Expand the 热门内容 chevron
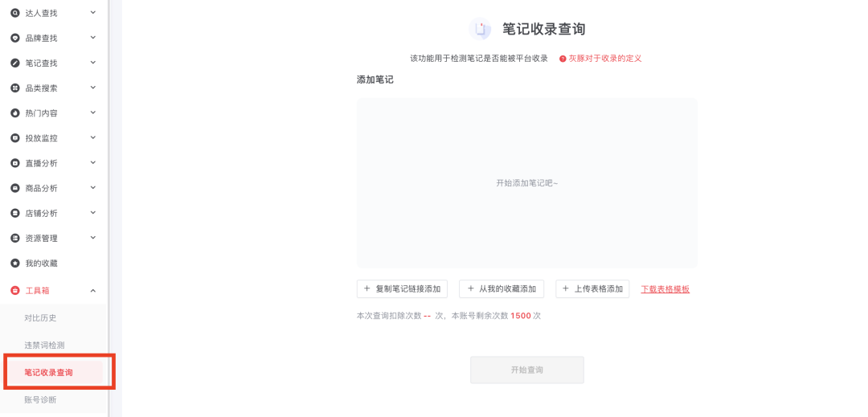The width and height of the screenshot is (868, 417). tap(93, 112)
